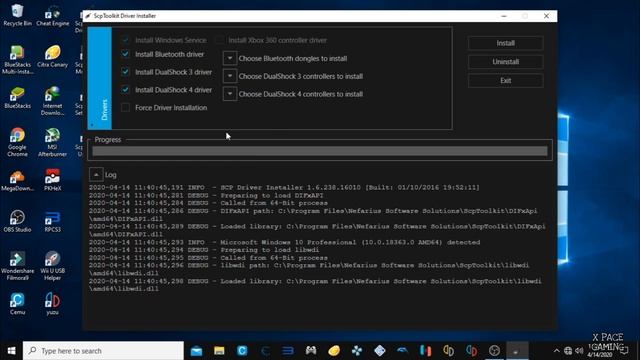Open Citra Canary desktop shortcut

[x=52, y=56]
